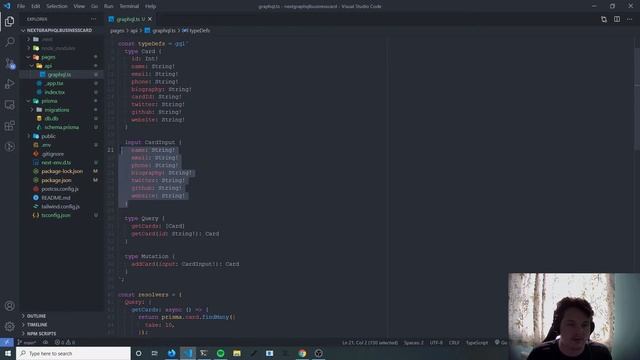The height and width of the screenshot is (360, 640).
Task: Click the pages breadcrumb segment
Action: [x=117, y=31]
